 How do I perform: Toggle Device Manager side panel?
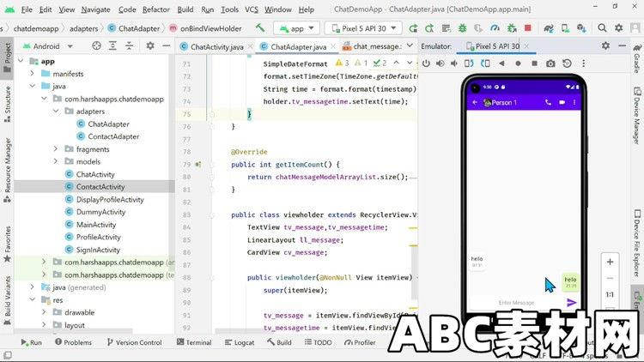[637, 116]
